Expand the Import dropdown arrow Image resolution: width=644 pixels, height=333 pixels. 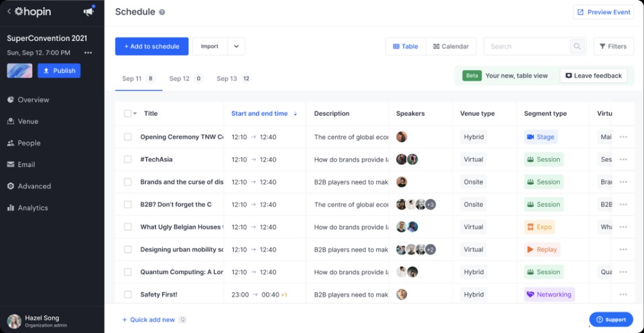pos(236,47)
